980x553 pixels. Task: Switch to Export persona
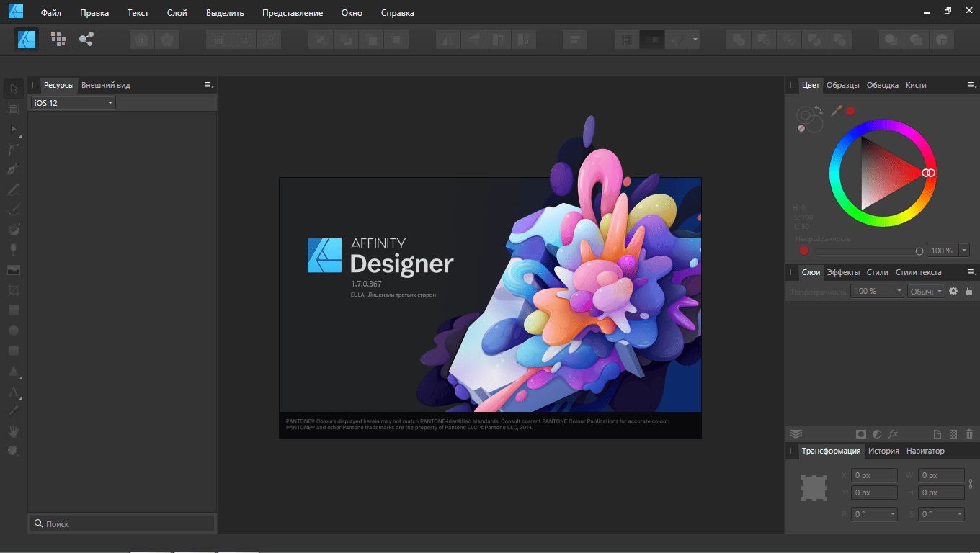click(86, 39)
